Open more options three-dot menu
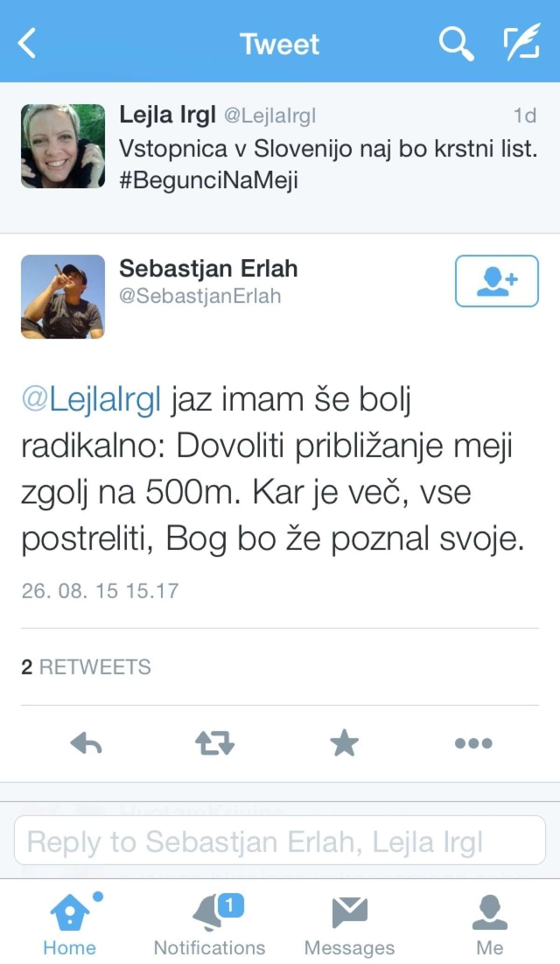Viewport: 560px width, 964px height. tap(473, 743)
